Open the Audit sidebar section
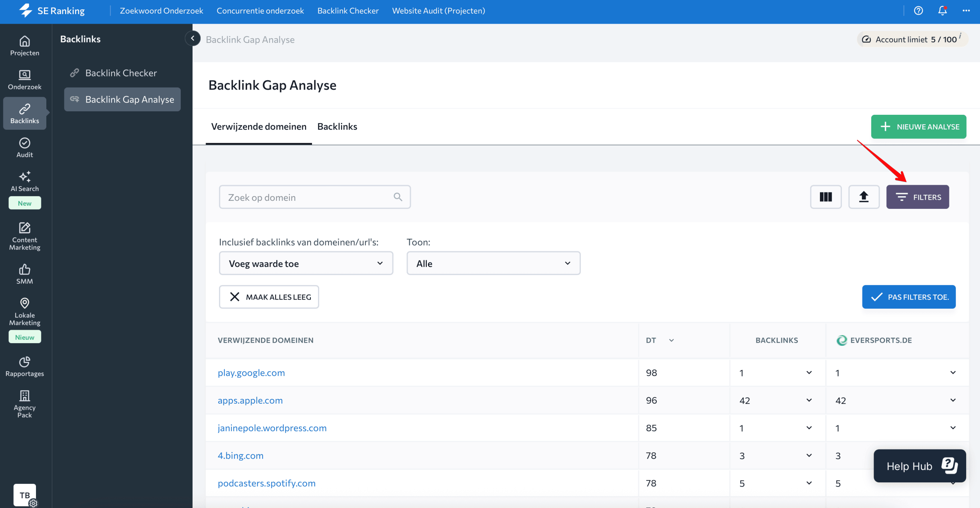980x508 pixels. 24,148
